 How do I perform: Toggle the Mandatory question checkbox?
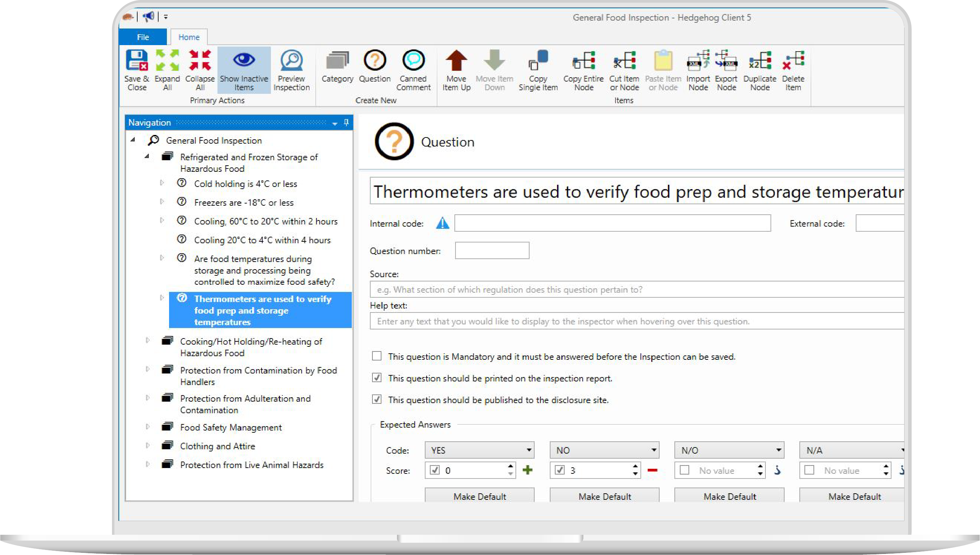click(377, 357)
